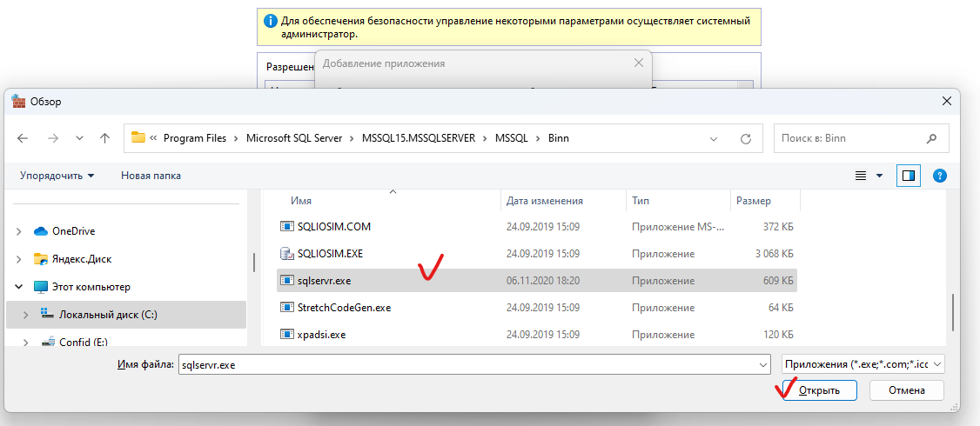Click the Отмена button
Image resolution: width=980 pixels, height=426 pixels.
(906, 390)
